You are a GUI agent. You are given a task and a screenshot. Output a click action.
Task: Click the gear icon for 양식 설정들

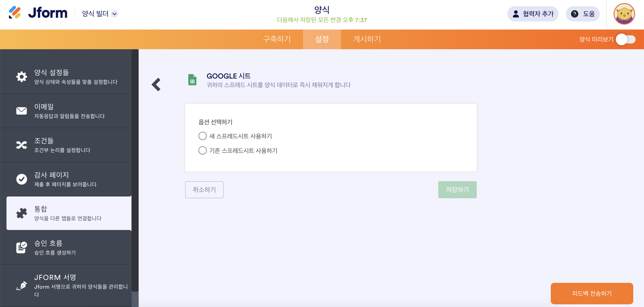point(22,77)
